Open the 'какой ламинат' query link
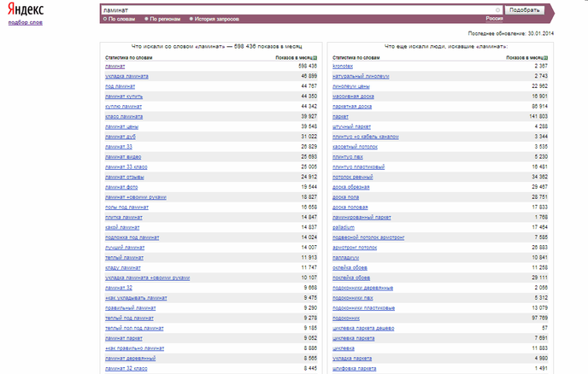The width and height of the screenshot is (588, 374). 122,227
